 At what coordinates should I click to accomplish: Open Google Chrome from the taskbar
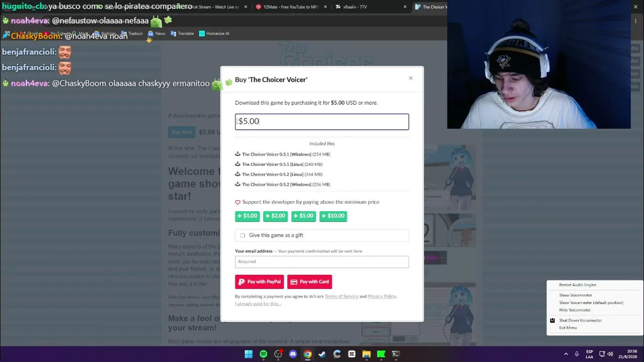pos(307,354)
